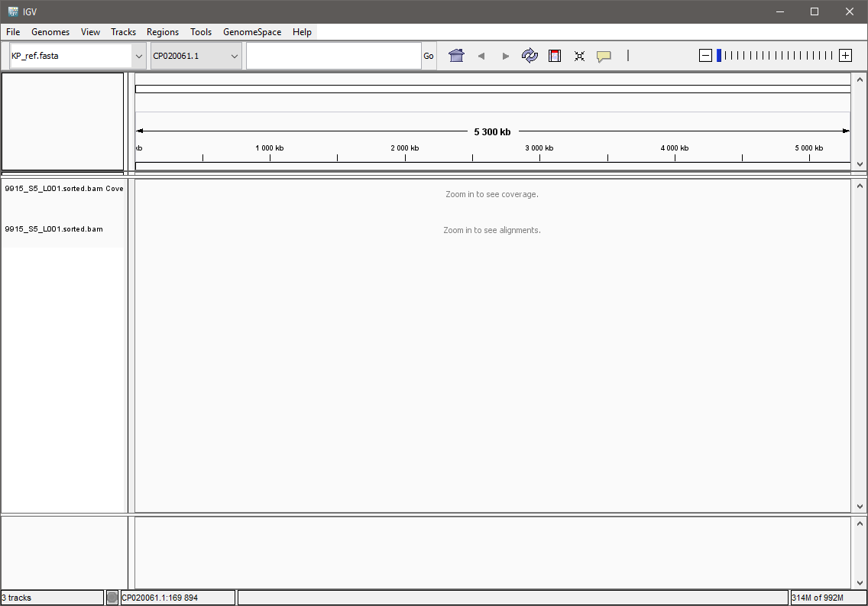The image size is (868, 606).
Task: Open the Genomes menu
Action: 50,32
